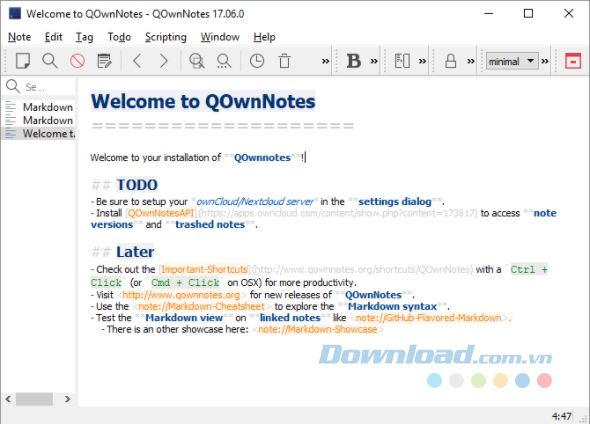
Task: Open trashed notes with the trash icon
Action: [284, 61]
